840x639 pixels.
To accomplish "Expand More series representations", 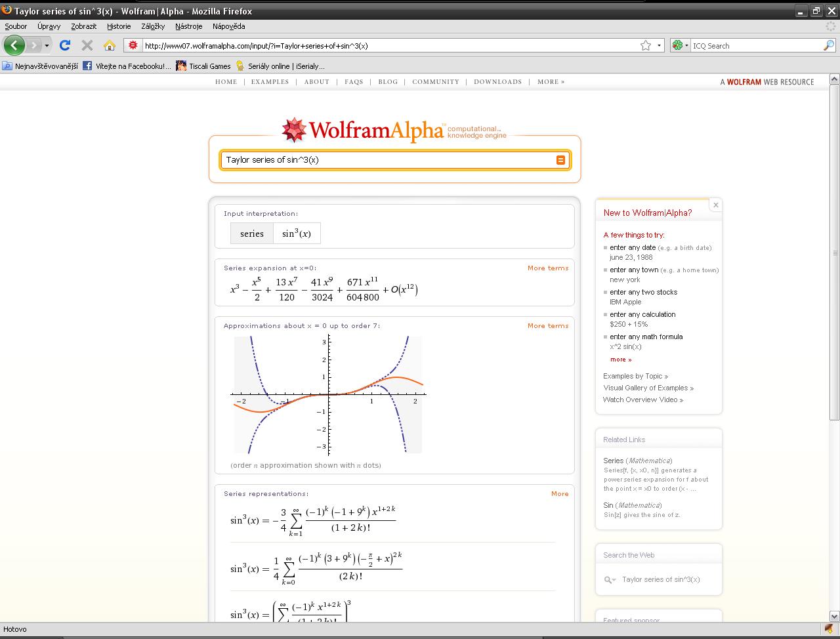I will (x=560, y=494).
